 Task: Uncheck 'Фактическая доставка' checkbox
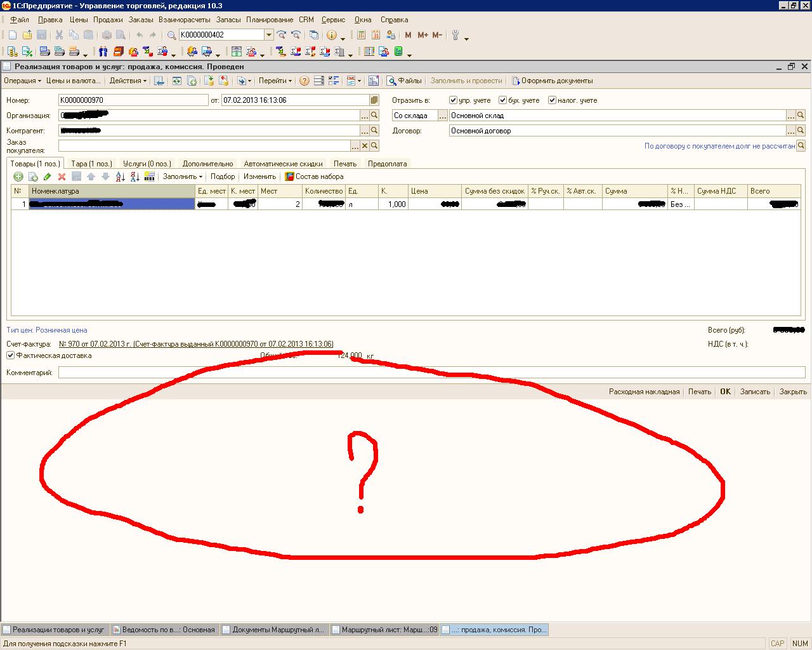(11, 355)
